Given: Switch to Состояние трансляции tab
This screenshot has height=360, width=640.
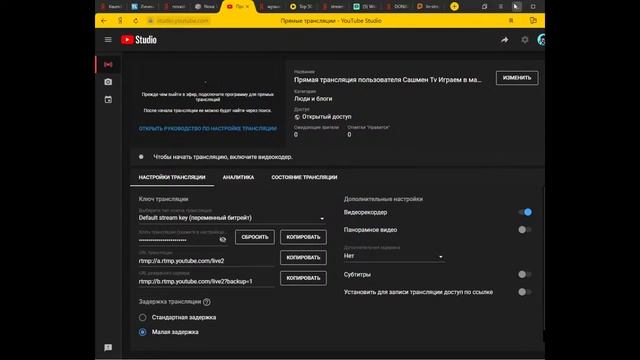Looking at the screenshot, I should [304, 177].
